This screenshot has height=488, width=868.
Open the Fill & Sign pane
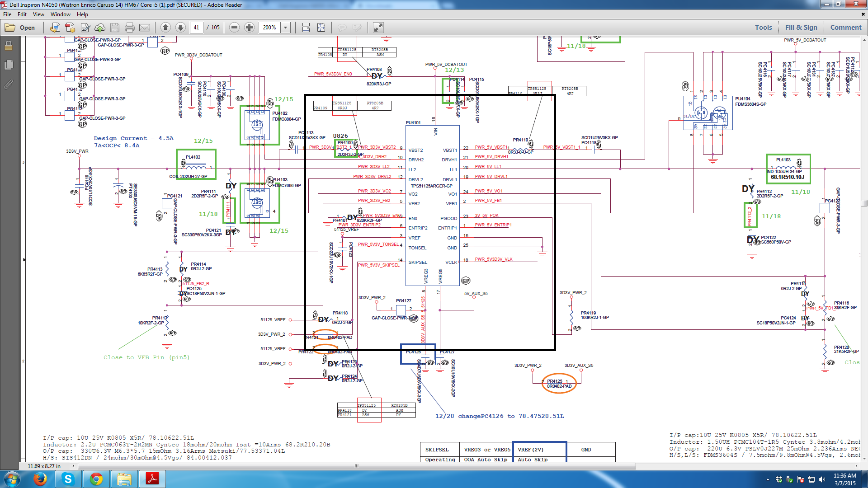click(801, 28)
